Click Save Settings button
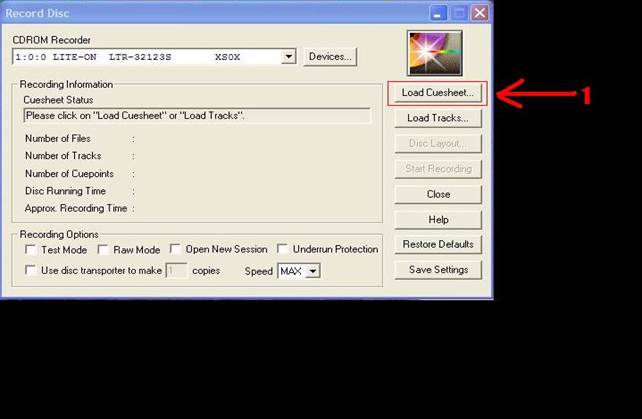642x419 pixels. coord(437,269)
